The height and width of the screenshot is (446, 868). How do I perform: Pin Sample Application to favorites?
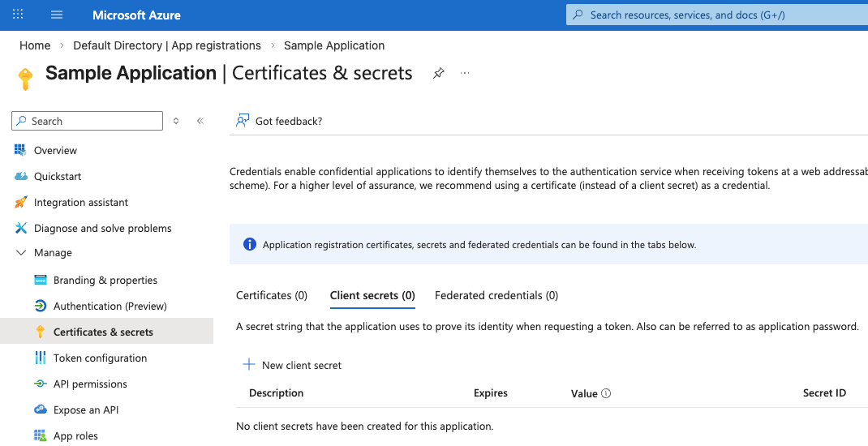click(438, 73)
